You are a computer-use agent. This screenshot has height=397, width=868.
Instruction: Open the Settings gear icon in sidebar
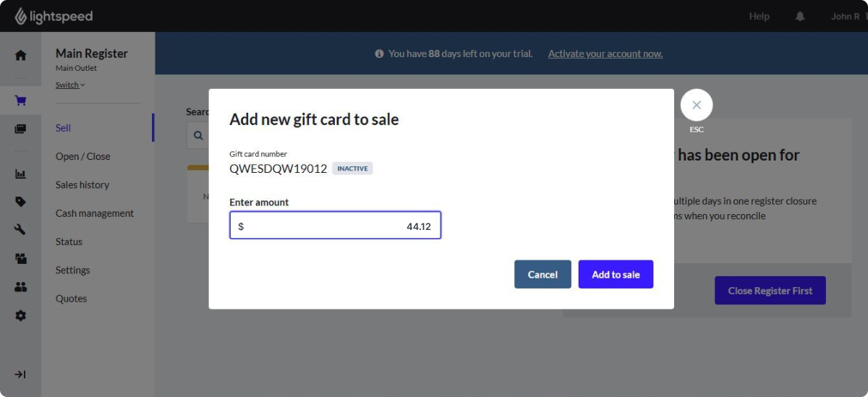tap(20, 315)
